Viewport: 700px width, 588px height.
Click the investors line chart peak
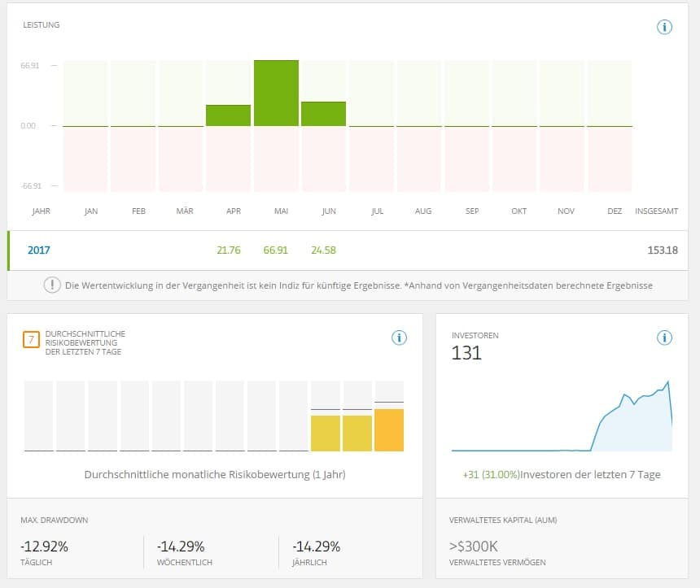[668, 381]
